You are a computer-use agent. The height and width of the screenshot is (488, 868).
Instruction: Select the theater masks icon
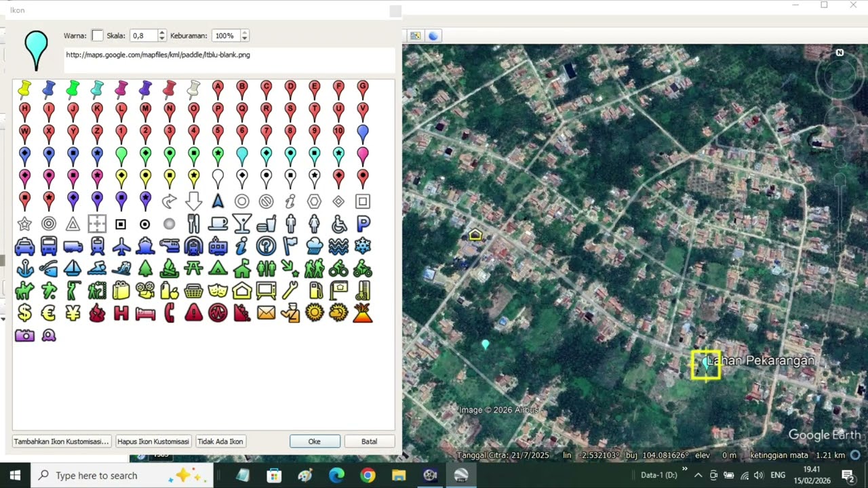pyautogui.click(x=218, y=291)
